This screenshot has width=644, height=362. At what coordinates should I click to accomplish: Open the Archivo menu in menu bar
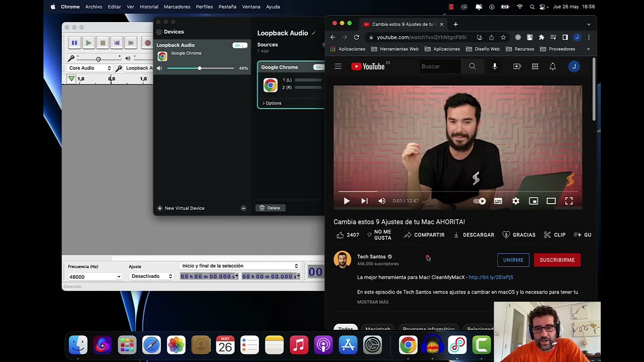pos(94,7)
